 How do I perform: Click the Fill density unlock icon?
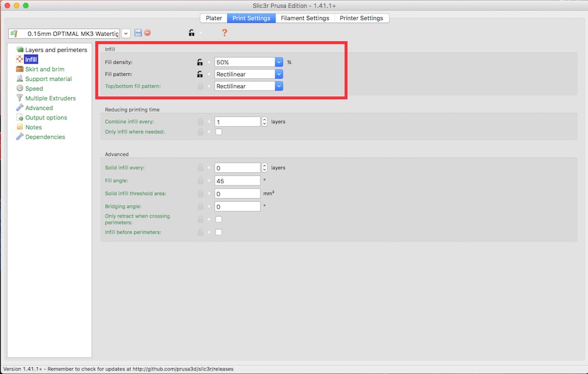200,62
